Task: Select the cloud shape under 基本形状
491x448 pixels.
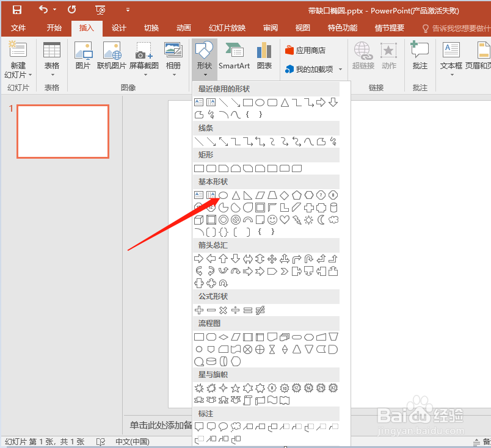Action: (x=333, y=220)
